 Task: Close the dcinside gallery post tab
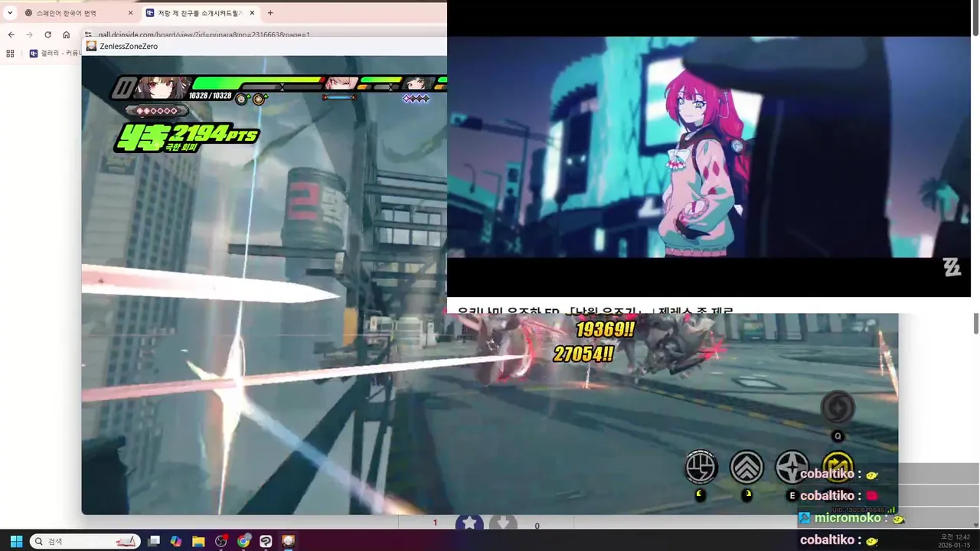pyautogui.click(x=252, y=13)
